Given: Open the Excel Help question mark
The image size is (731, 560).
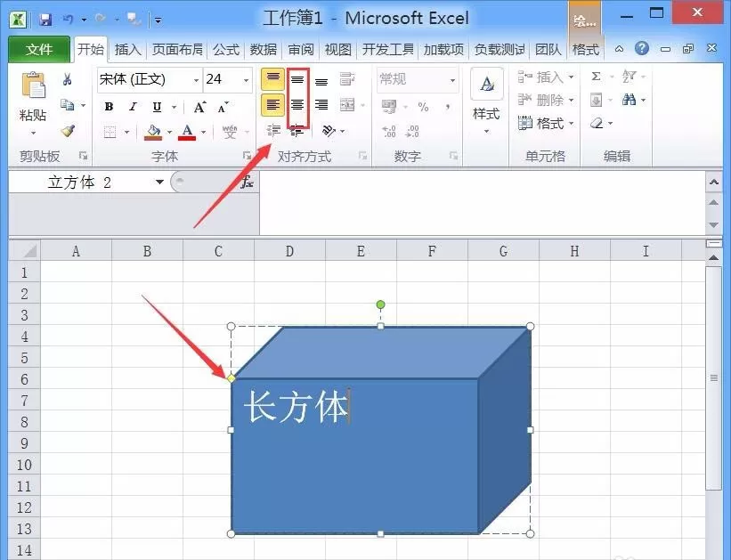Looking at the screenshot, I should pos(642,48).
